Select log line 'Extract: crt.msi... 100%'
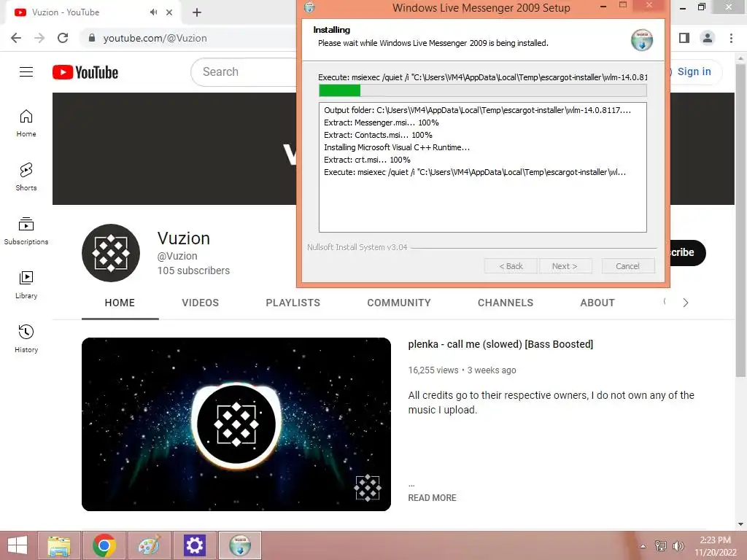Image resolution: width=747 pixels, height=560 pixels. pyautogui.click(x=367, y=160)
